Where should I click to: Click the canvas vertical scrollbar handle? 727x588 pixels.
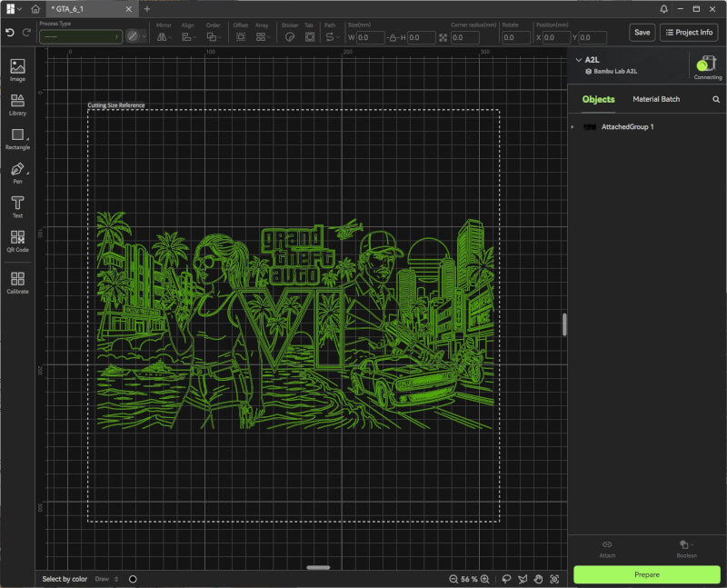point(564,324)
